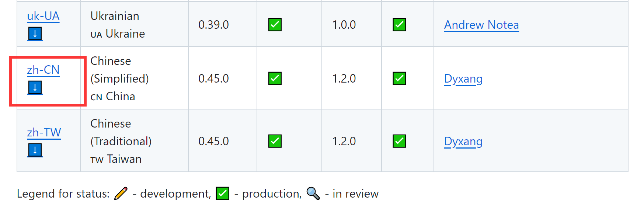Open the uk-UA language link
This screenshot has height=202, width=644.
[43, 16]
